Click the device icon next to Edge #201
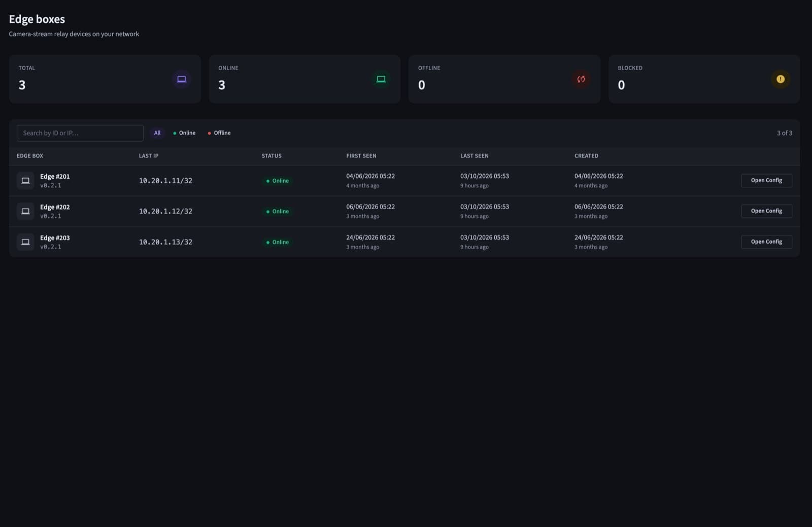 pos(25,181)
